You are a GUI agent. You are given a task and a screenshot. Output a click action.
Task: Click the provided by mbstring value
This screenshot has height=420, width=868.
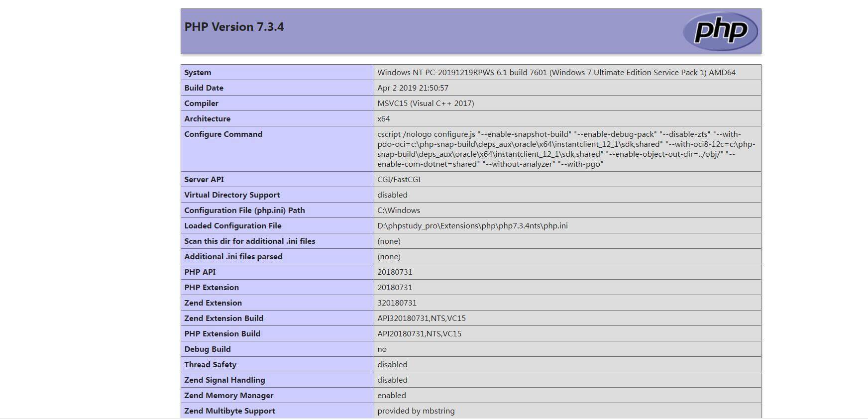pos(416,411)
